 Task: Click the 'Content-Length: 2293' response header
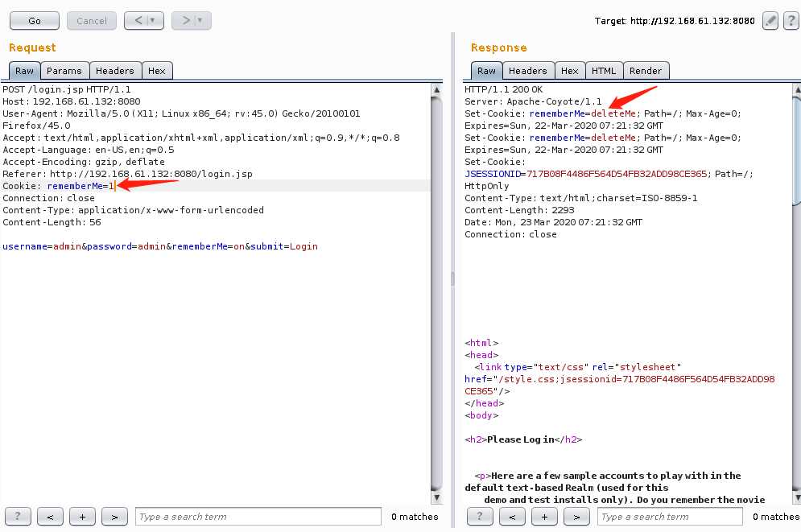coord(519,210)
